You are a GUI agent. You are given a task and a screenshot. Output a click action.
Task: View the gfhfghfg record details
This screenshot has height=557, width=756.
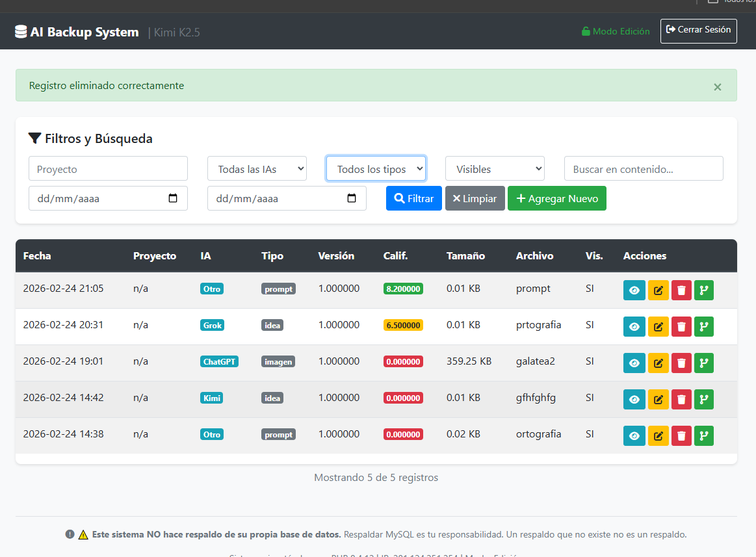pyautogui.click(x=634, y=399)
